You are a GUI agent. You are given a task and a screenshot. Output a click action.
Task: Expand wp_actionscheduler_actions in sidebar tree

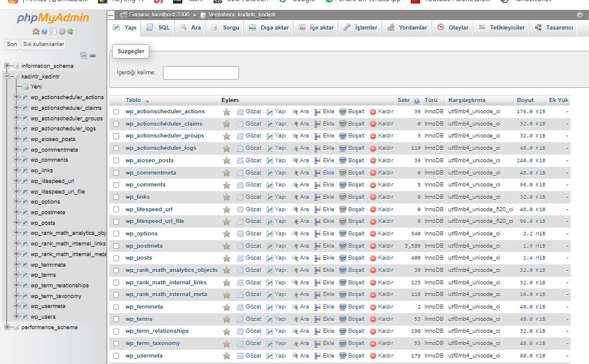(x=16, y=97)
